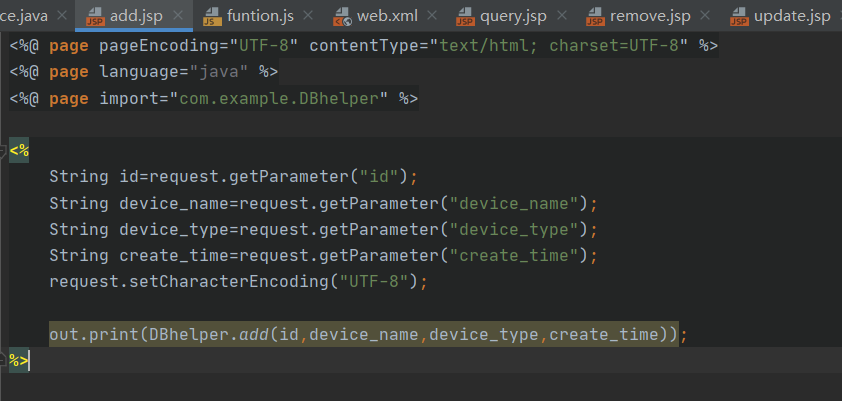The width and height of the screenshot is (842, 401).
Task: Click the XML file icon on web.xml tab
Action: pos(342,17)
